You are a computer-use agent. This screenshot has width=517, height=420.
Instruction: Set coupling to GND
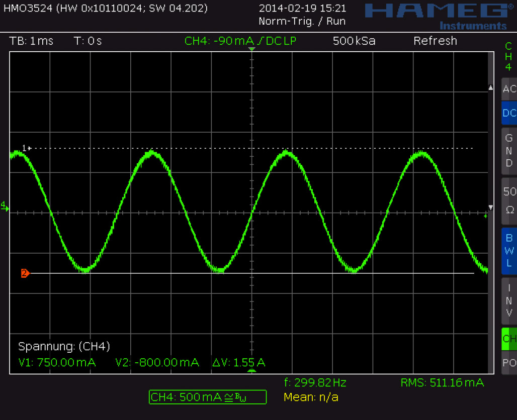click(509, 150)
